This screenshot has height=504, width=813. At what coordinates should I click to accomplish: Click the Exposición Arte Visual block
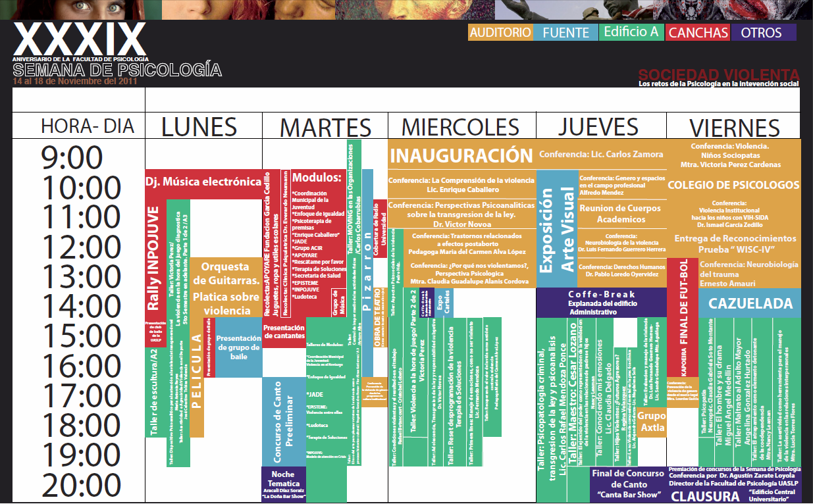pyautogui.click(x=557, y=229)
